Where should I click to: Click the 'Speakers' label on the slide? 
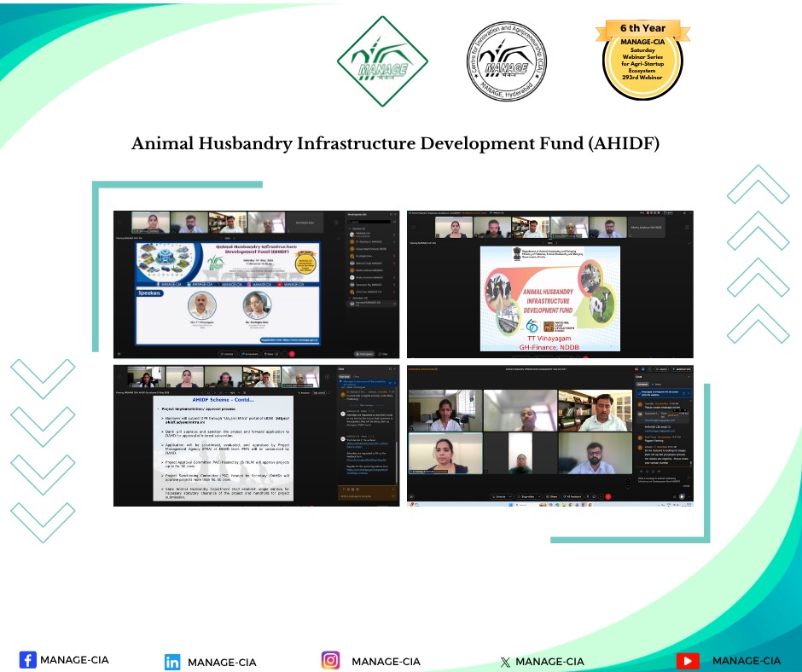pyautogui.click(x=149, y=293)
